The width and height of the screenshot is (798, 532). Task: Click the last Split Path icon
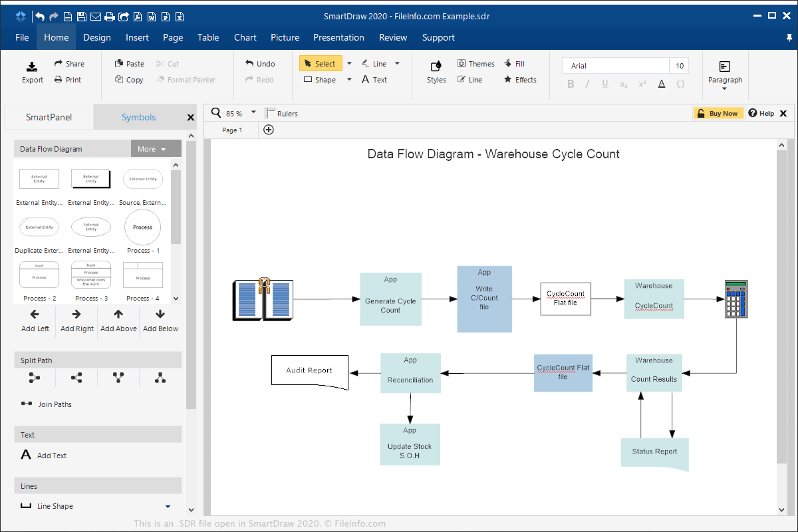pyautogui.click(x=160, y=378)
